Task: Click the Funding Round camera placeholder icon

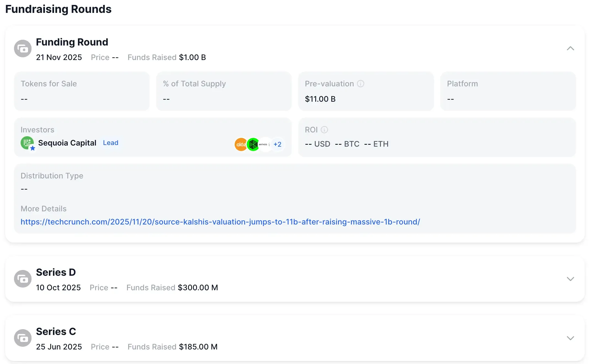Action: (23, 48)
